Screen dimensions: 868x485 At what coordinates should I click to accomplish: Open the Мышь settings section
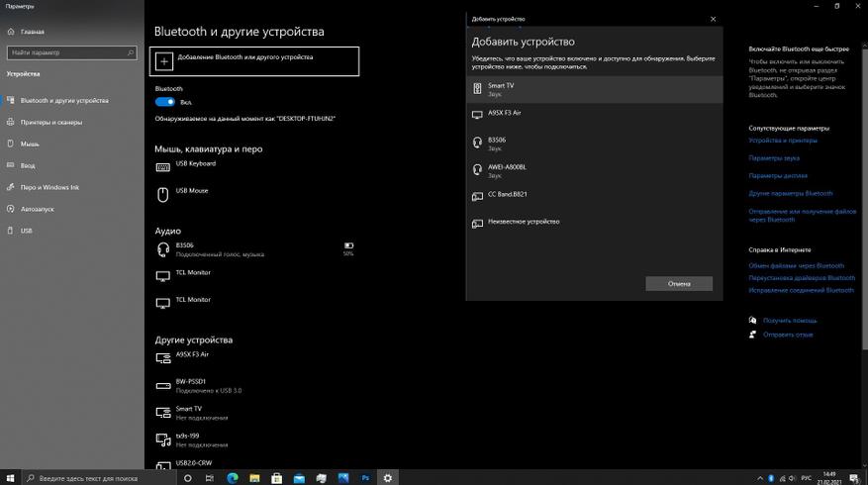(30, 144)
